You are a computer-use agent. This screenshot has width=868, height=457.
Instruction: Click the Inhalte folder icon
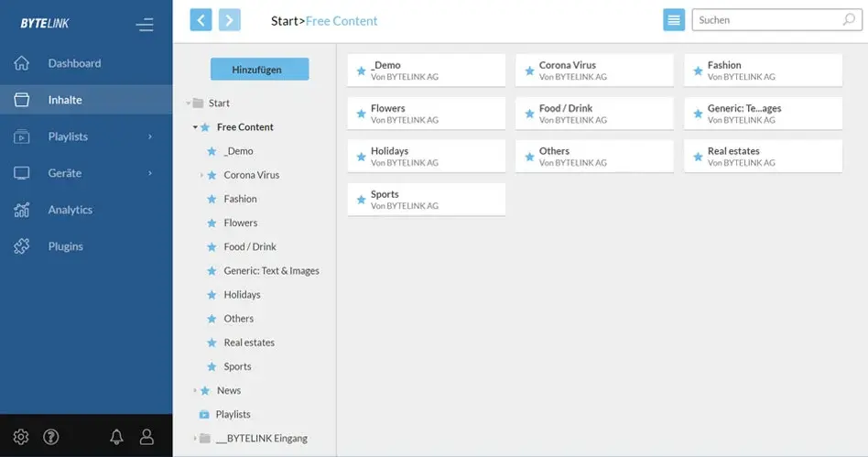click(x=22, y=100)
